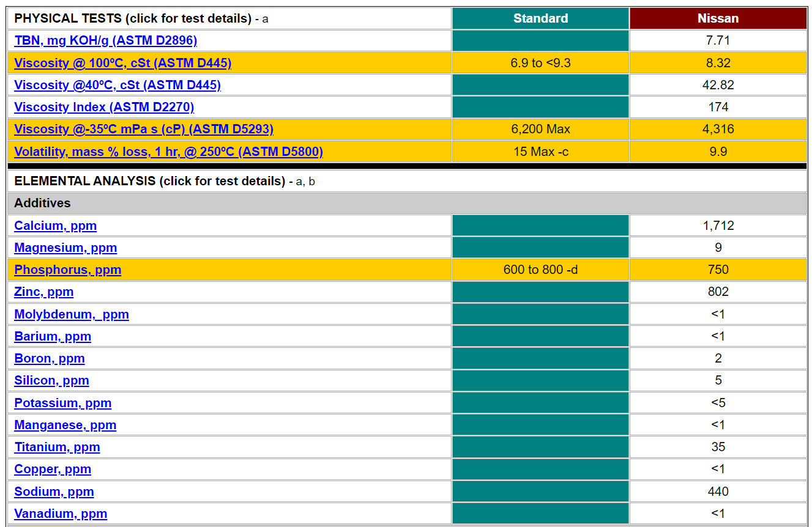Select the Titanium value 35

[x=718, y=447]
